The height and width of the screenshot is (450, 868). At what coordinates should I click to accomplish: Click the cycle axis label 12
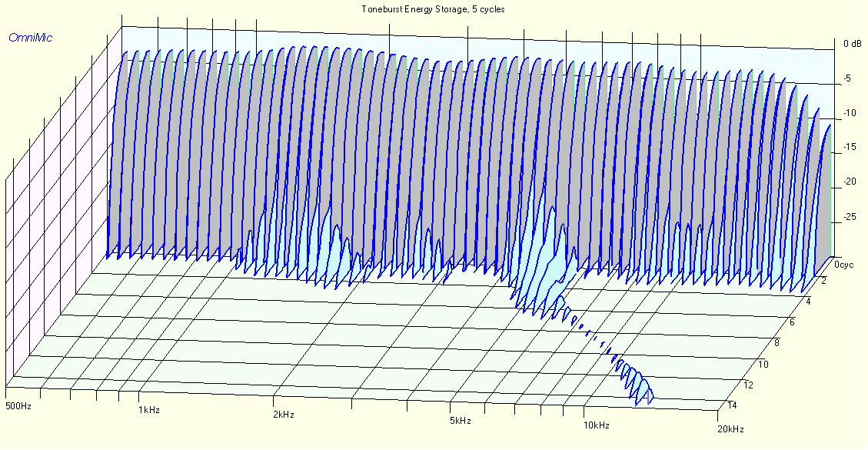(748, 385)
